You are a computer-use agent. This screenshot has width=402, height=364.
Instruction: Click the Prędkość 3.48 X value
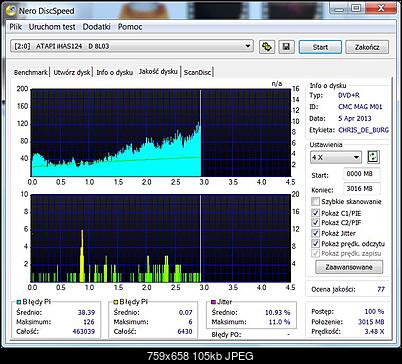click(374, 331)
